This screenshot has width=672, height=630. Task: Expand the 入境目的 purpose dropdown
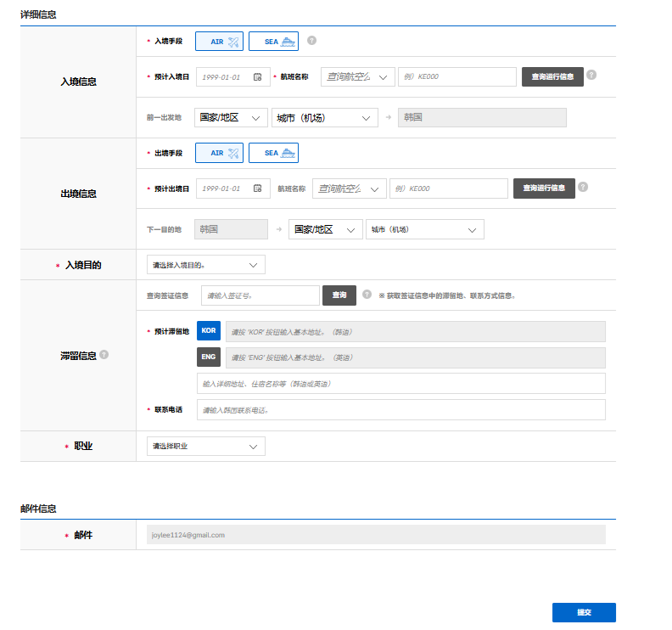[x=206, y=265]
